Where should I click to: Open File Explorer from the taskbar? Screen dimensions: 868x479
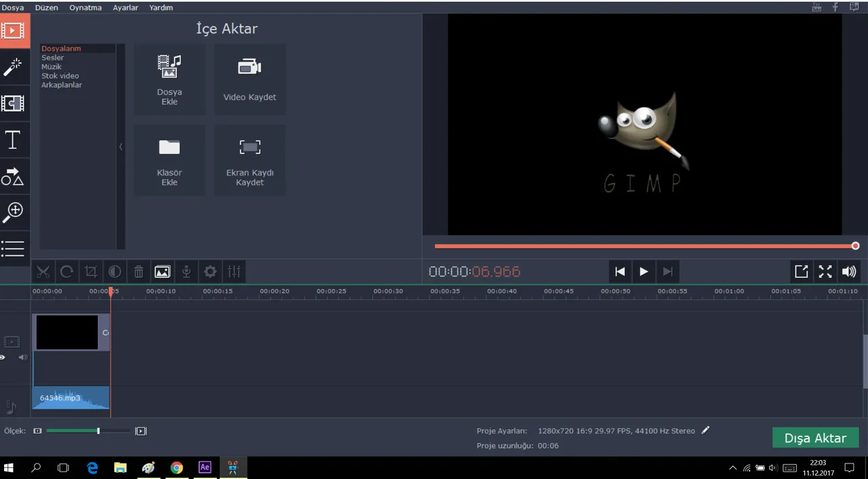[x=120, y=467]
